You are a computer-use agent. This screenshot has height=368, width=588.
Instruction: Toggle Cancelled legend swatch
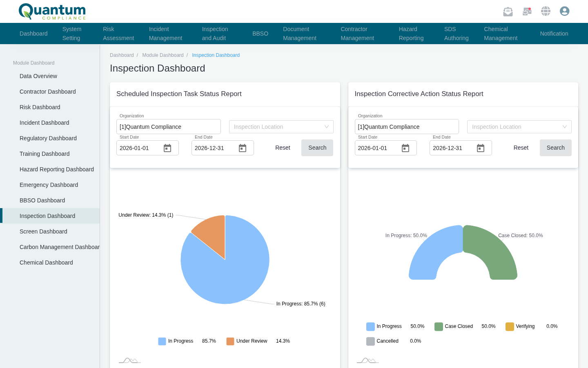coord(370,341)
